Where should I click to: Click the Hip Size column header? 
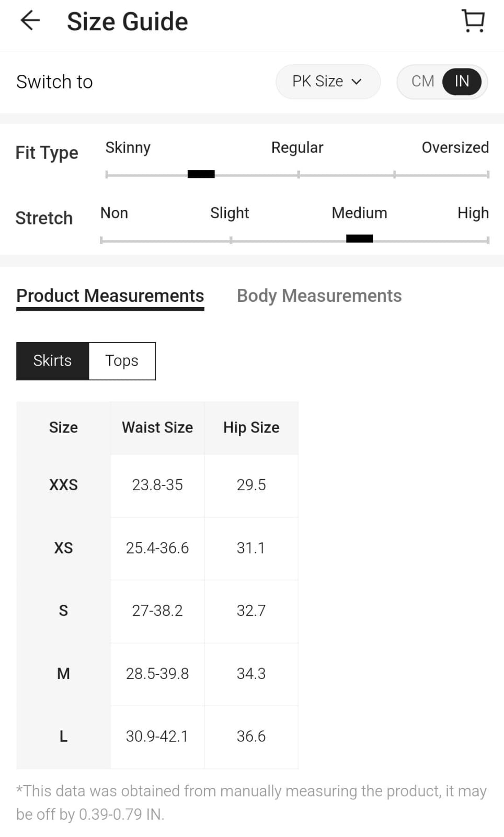(x=251, y=427)
